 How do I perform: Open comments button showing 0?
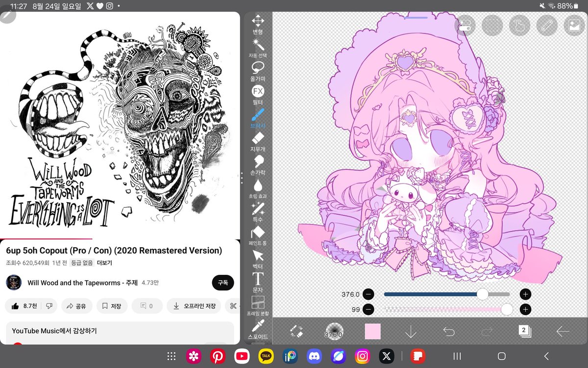point(147,306)
